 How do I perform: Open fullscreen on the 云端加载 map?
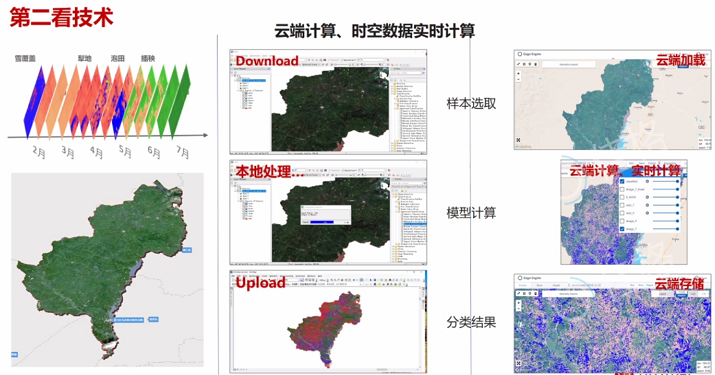point(518,140)
